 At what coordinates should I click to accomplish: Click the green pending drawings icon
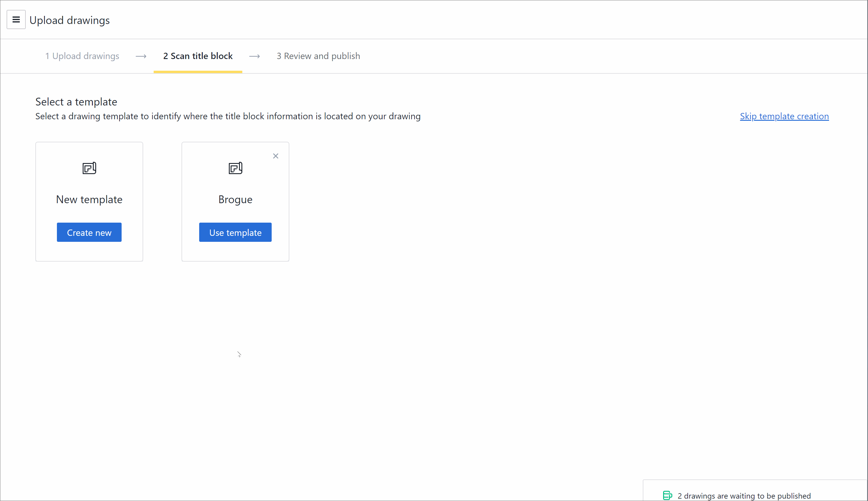click(x=667, y=495)
